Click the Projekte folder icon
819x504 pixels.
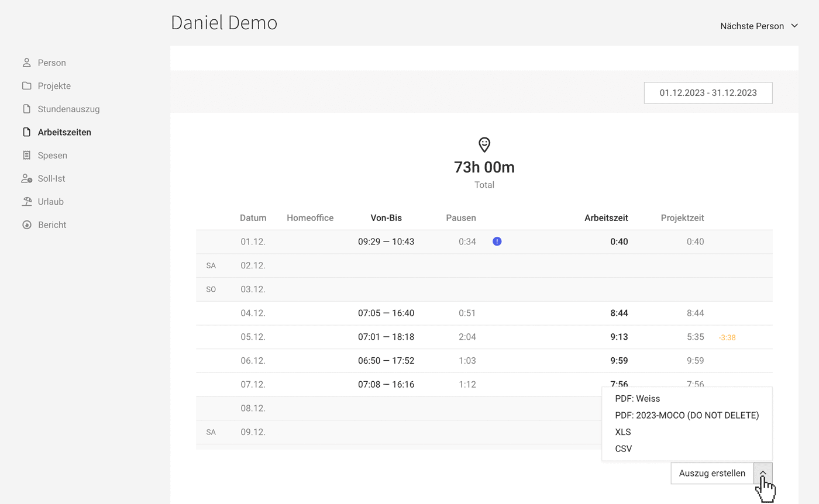[x=26, y=86]
